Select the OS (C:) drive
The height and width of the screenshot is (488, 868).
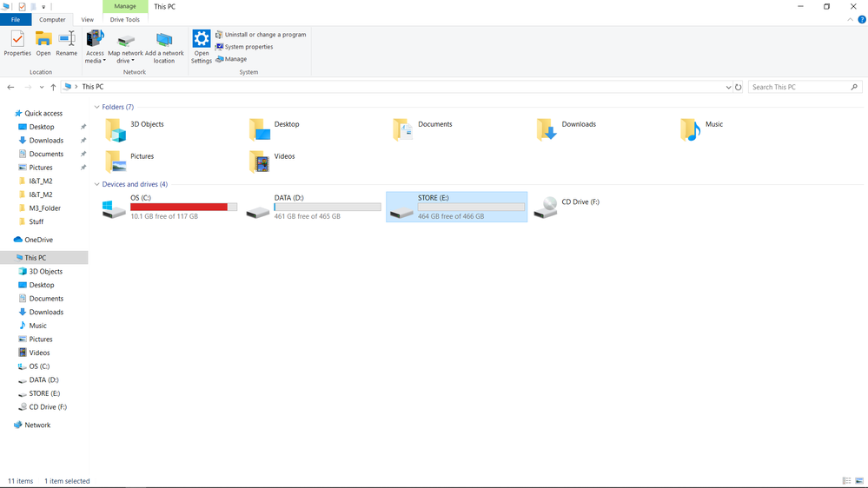[x=169, y=207]
